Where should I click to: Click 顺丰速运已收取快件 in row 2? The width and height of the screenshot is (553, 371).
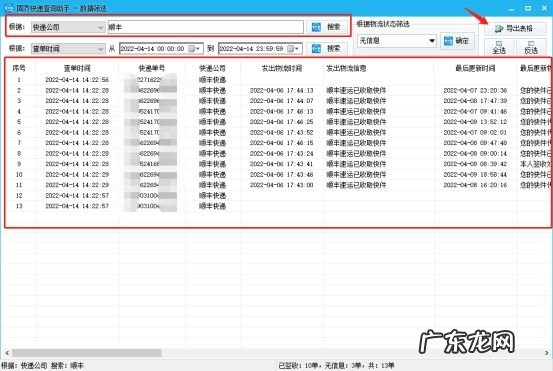(x=356, y=90)
